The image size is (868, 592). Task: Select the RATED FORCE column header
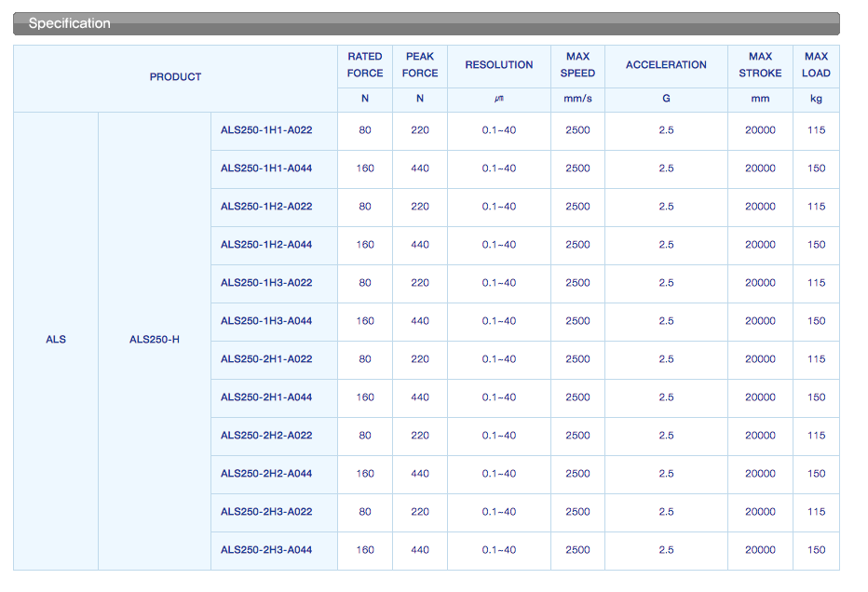(x=365, y=65)
